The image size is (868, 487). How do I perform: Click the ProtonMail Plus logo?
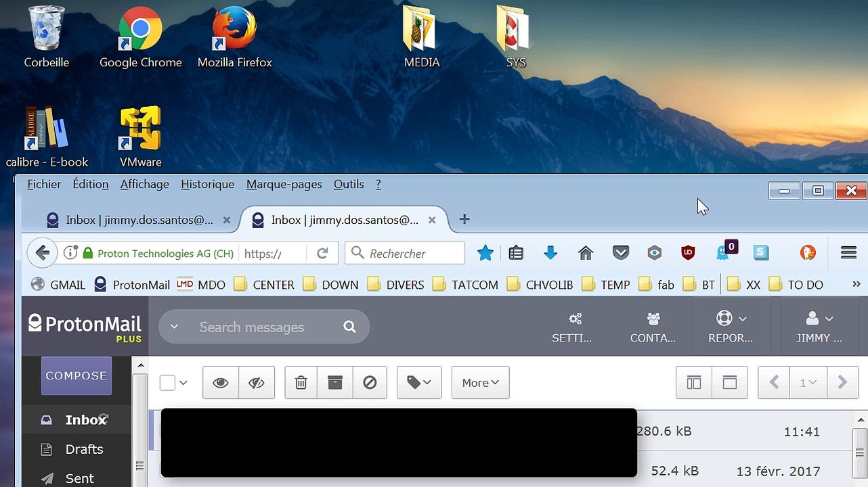coord(85,327)
